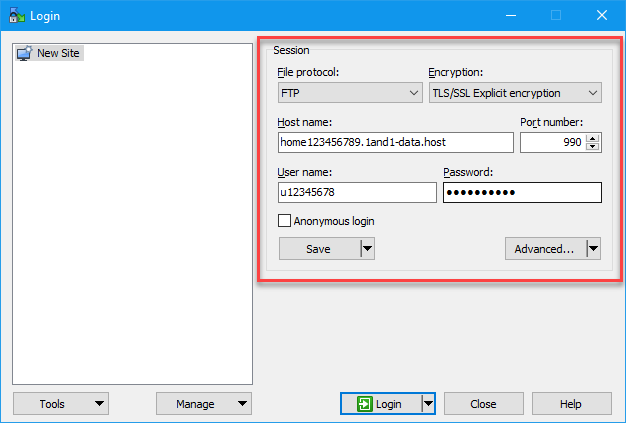Click into the Host name field
626x423 pixels.
[x=396, y=143]
